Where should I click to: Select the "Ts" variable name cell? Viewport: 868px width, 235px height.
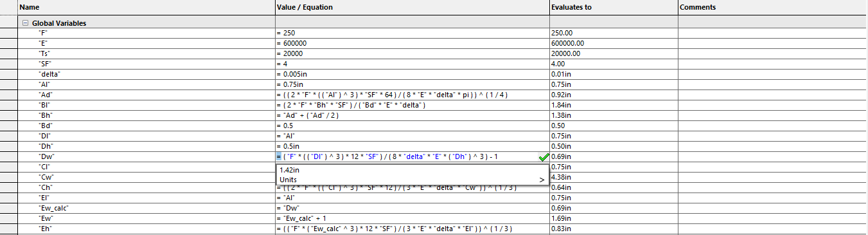click(146, 53)
